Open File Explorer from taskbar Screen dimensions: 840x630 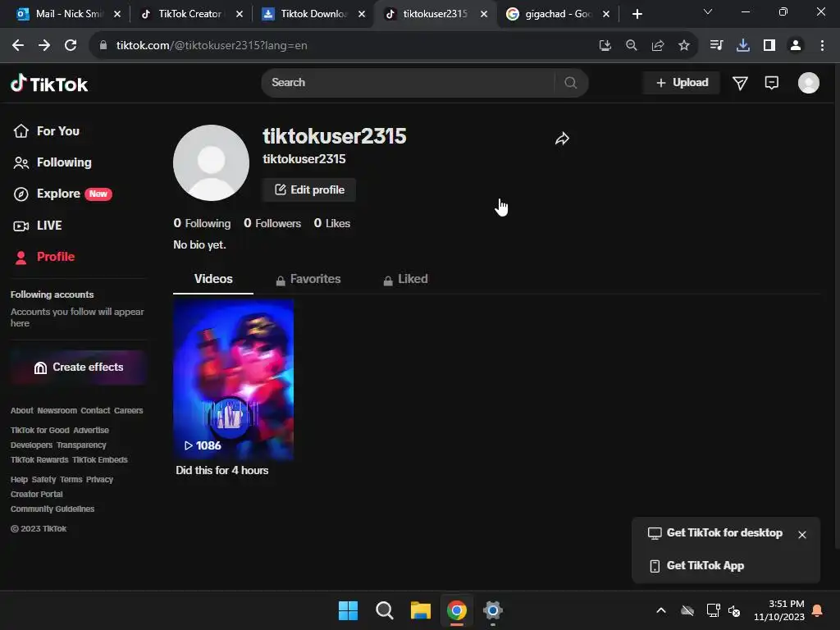pyautogui.click(x=421, y=610)
